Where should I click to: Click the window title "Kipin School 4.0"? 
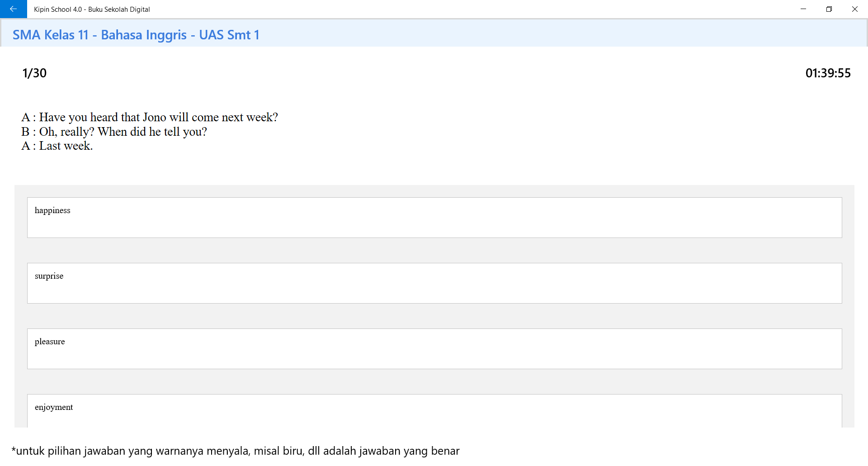click(57, 10)
